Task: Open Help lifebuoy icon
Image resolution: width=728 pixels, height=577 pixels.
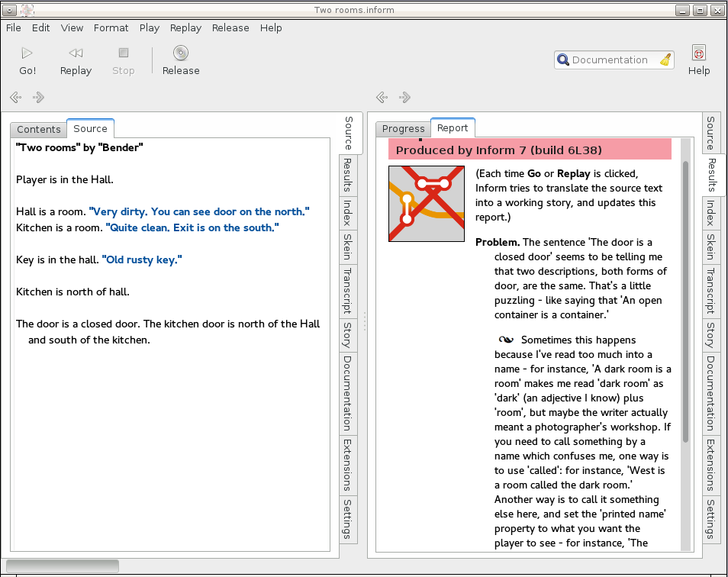Action: click(x=698, y=53)
